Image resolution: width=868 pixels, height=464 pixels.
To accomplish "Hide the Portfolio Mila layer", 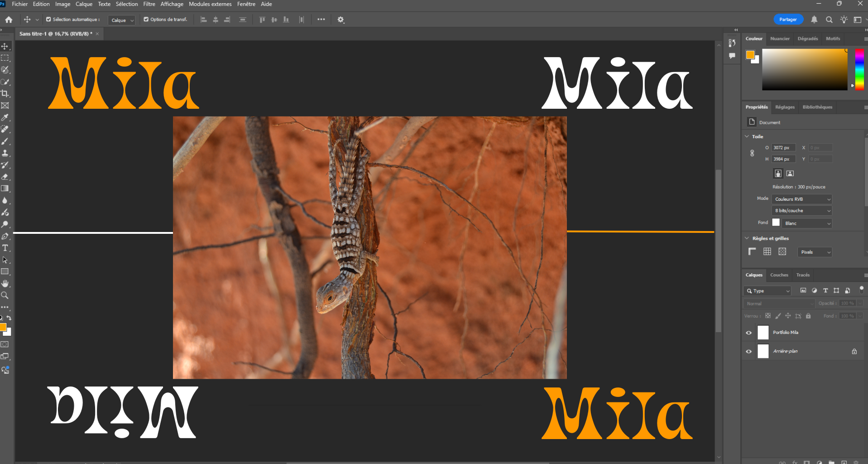I will (x=748, y=333).
